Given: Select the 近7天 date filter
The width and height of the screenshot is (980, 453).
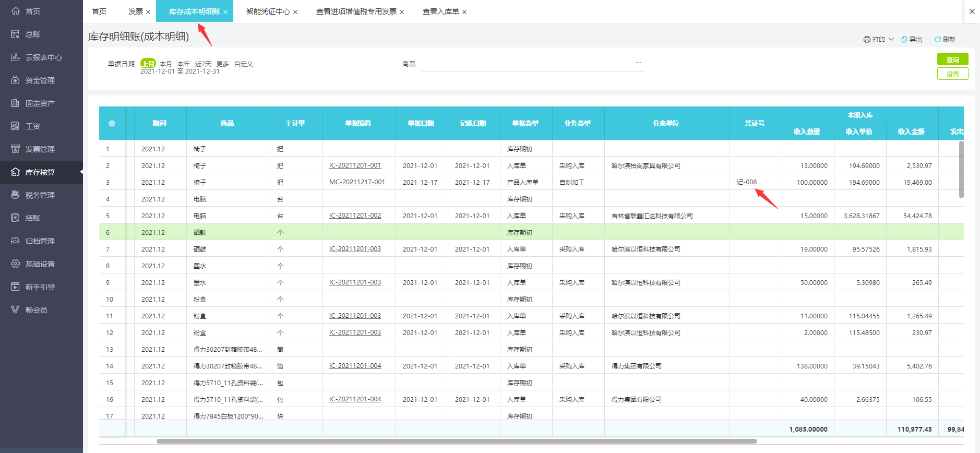Looking at the screenshot, I should point(203,64).
